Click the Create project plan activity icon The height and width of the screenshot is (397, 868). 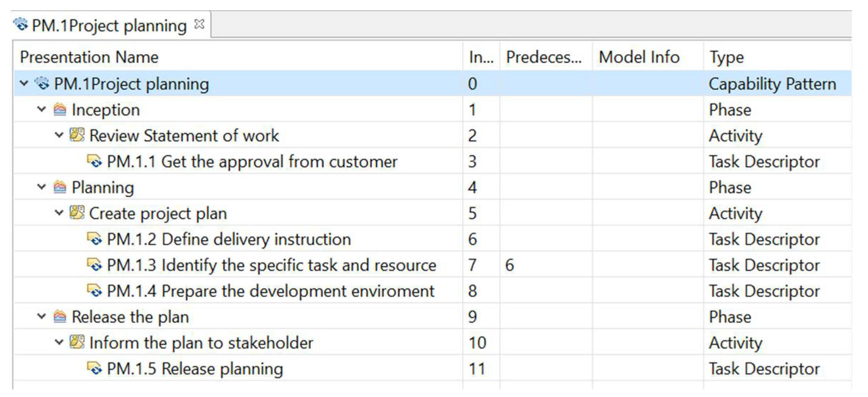(77, 213)
